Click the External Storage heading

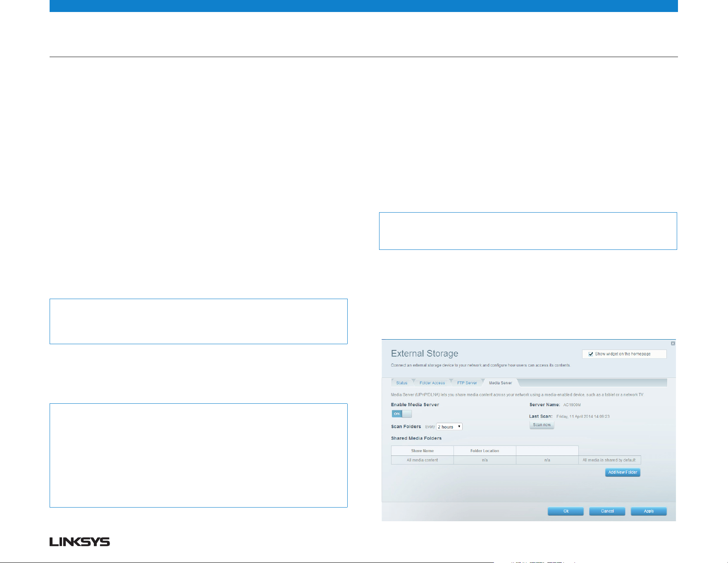click(x=425, y=353)
